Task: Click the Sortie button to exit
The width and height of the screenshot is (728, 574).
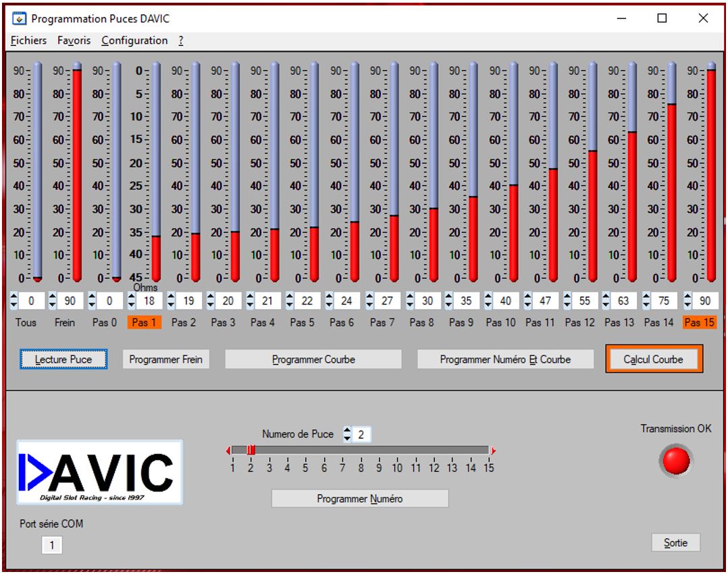Action: [675, 542]
